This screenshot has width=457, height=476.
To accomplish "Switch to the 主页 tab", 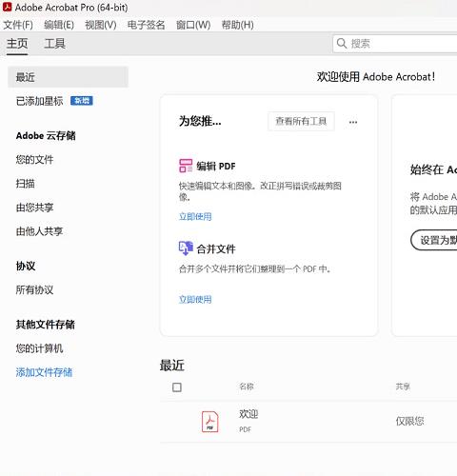I will point(17,44).
